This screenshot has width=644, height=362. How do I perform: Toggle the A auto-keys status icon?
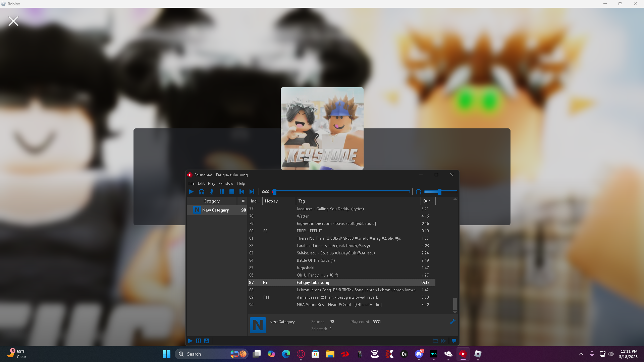(207, 341)
